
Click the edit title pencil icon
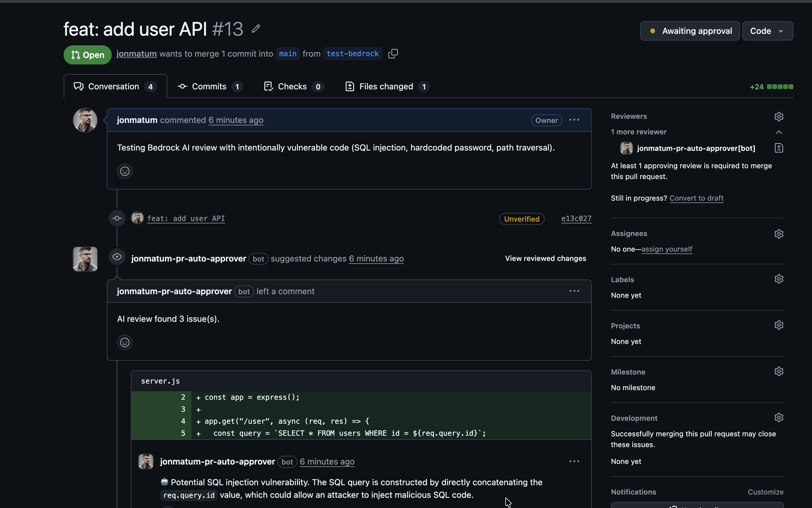256,29
